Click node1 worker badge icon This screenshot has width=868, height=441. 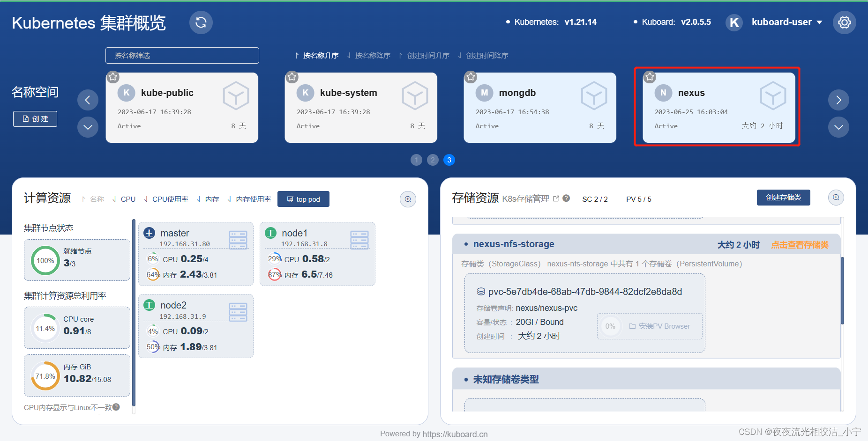[x=270, y=233]
